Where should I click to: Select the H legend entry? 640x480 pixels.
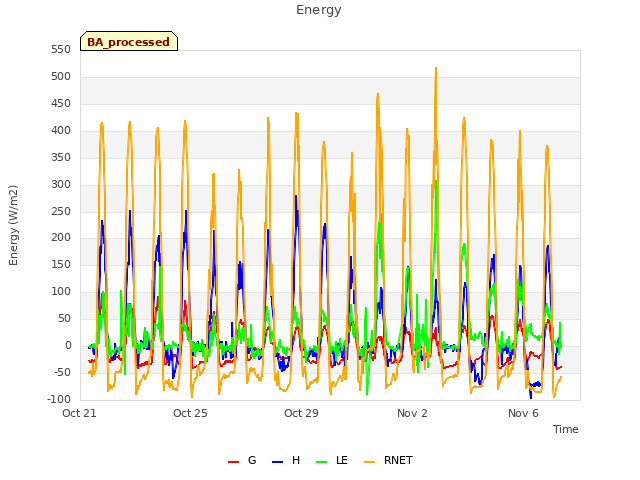pyautogui.click(x=286, y=460)
